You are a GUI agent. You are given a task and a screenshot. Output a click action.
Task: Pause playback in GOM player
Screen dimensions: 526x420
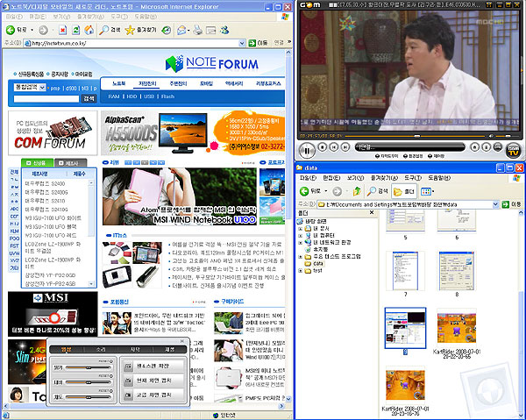(x=306, y=151)
